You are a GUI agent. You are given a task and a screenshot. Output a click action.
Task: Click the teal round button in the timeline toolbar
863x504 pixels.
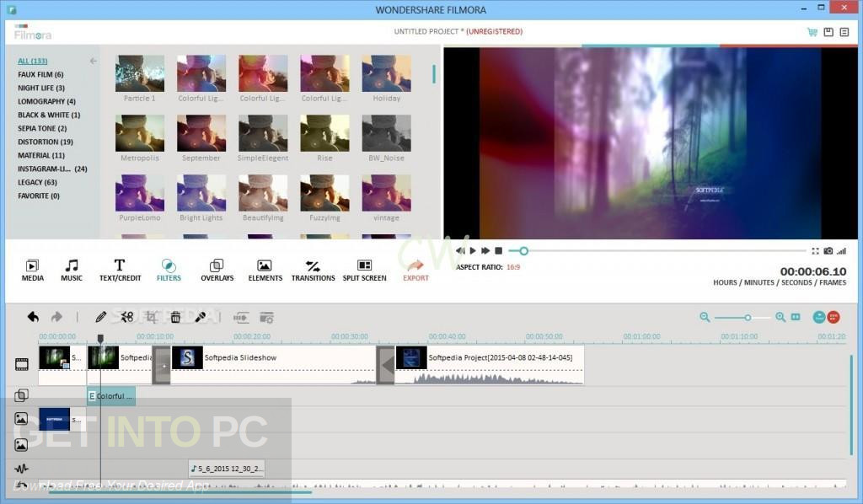[x=819, y=317]
